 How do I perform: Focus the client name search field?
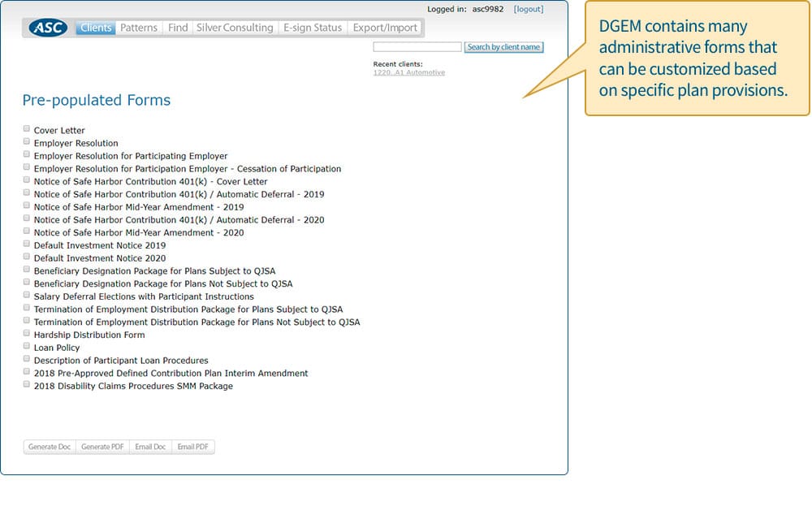417,47
